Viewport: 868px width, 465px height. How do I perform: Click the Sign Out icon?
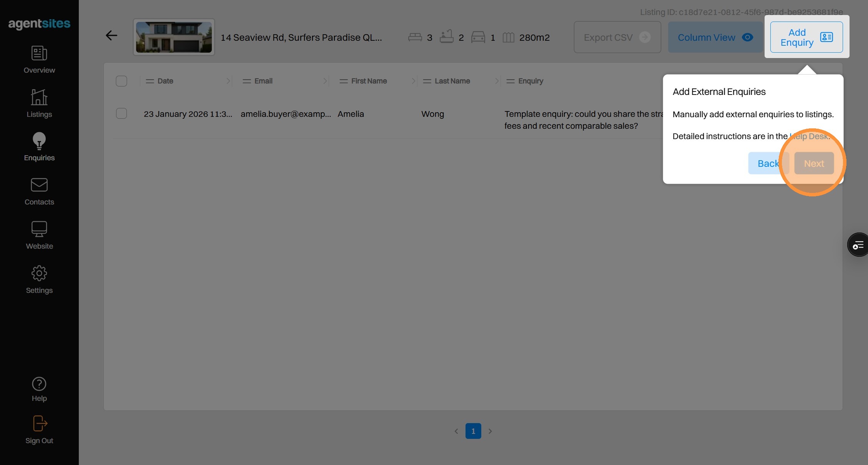(x=39, y=423)
